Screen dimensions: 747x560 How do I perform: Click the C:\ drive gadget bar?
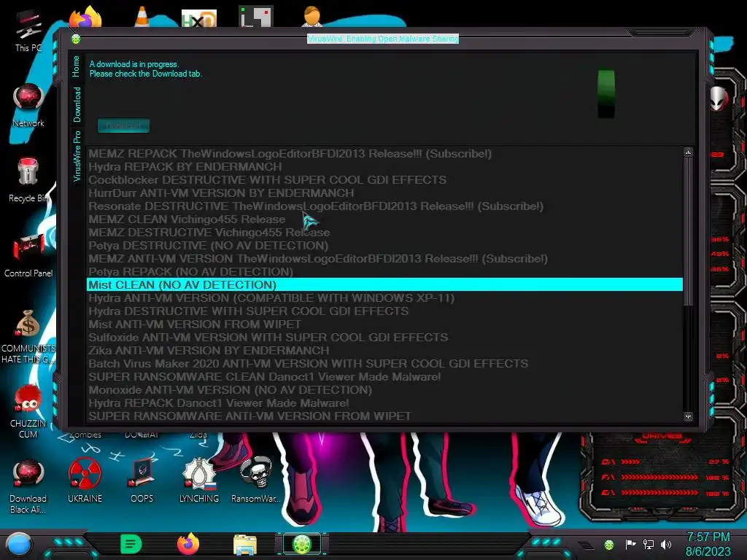pos(665,462)
